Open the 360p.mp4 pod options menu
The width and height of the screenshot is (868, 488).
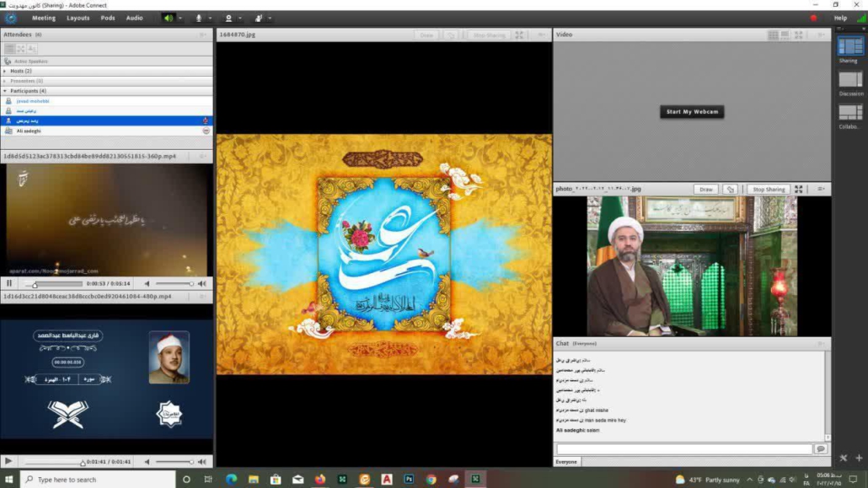pos(202,156)
